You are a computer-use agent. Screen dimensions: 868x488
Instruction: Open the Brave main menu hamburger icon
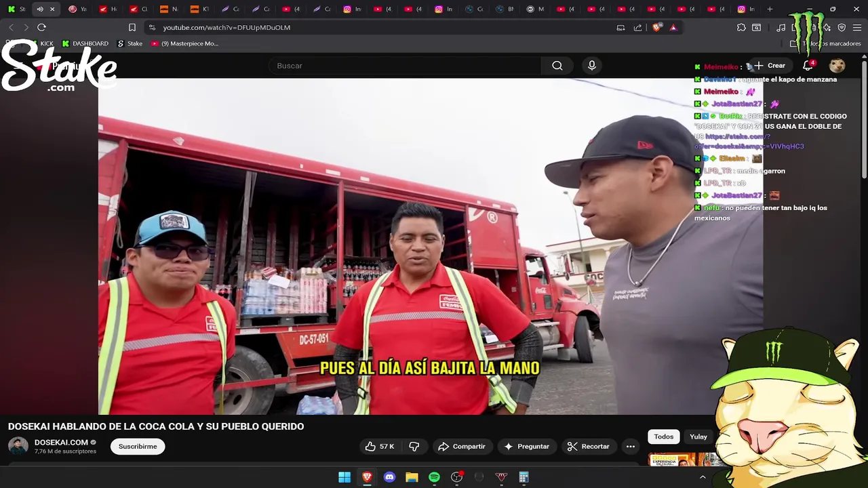point(856,27)
